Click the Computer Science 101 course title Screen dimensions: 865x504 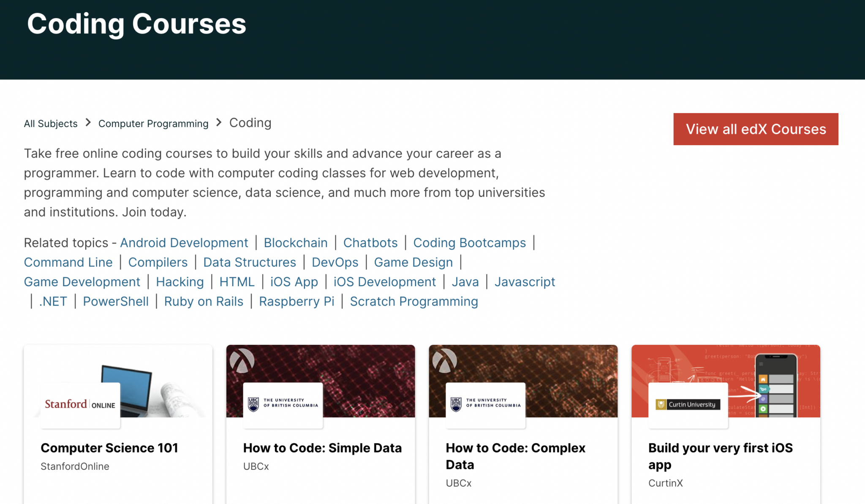(x=109, y=448)
